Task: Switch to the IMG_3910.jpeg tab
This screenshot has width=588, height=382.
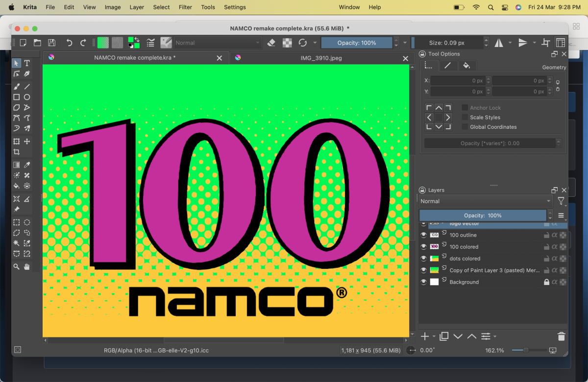Action: [320, 58]
